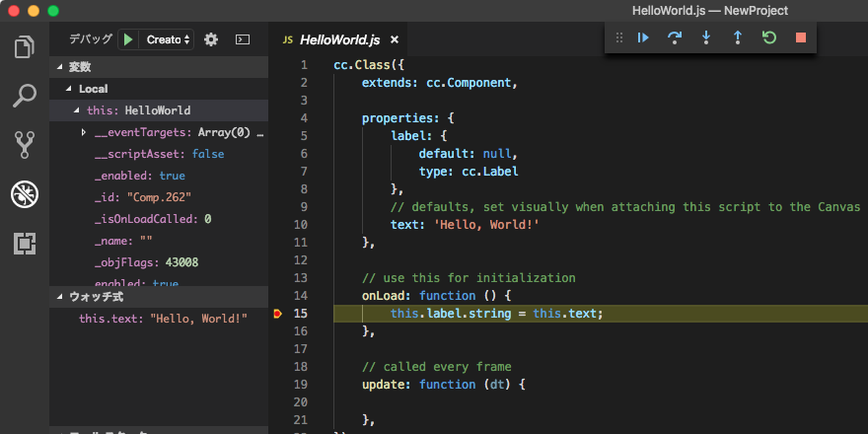Image resolution: width=868 pixels, height=434 pixels.
Task: Grab the debug toolbar drag handle
Action: tap(619, 37)
